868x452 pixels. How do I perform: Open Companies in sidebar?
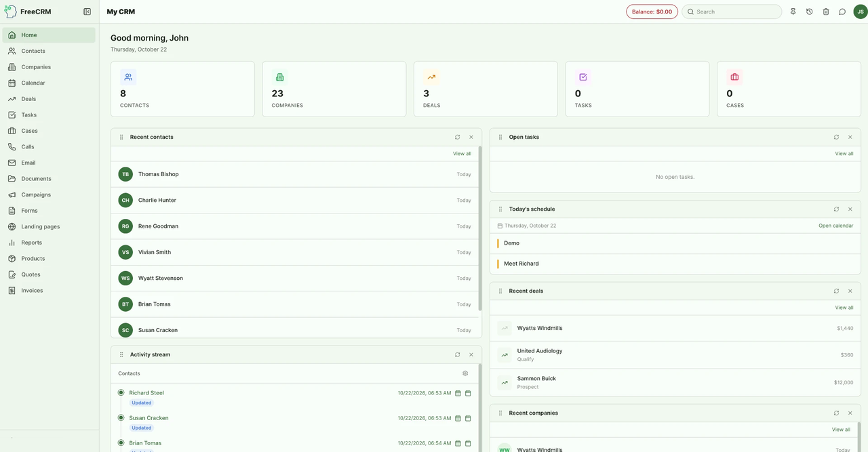(x=49, y=67)
